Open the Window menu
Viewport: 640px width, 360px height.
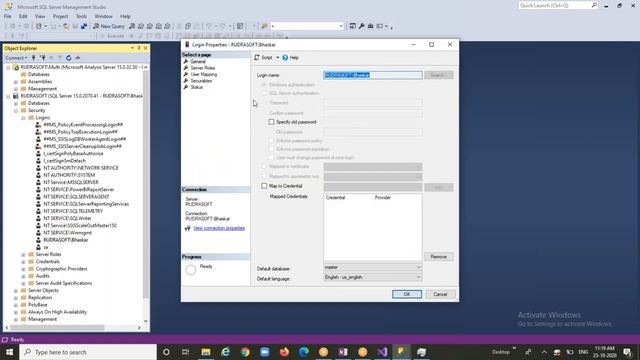[103, 16]
